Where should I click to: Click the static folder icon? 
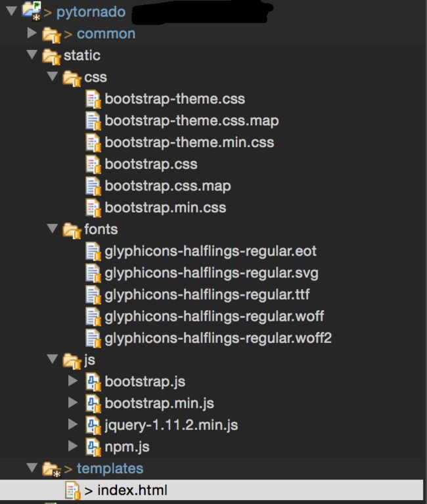pyautogui.click(x=51, y=57)
